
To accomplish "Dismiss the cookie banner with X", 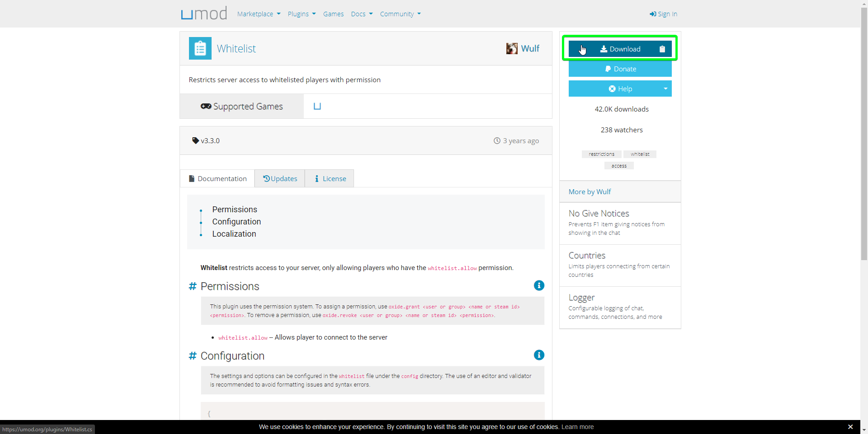I will pos(850,427).
